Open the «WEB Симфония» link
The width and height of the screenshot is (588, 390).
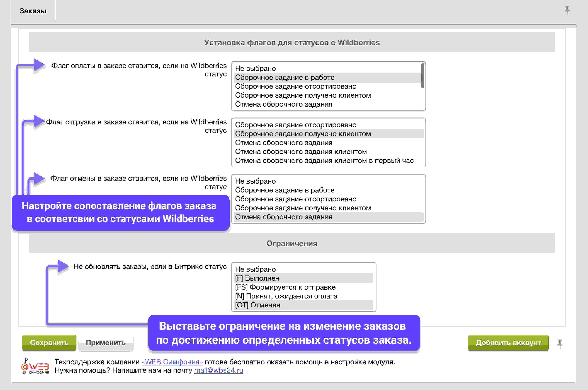(x=172, y=362)
